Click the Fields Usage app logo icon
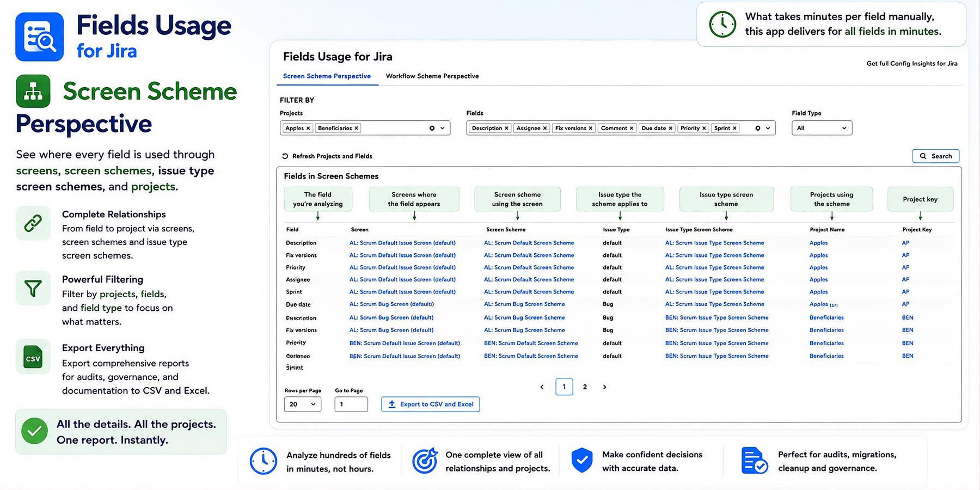The width and height of the screenshot is (980, 490). tap(40, 37)
